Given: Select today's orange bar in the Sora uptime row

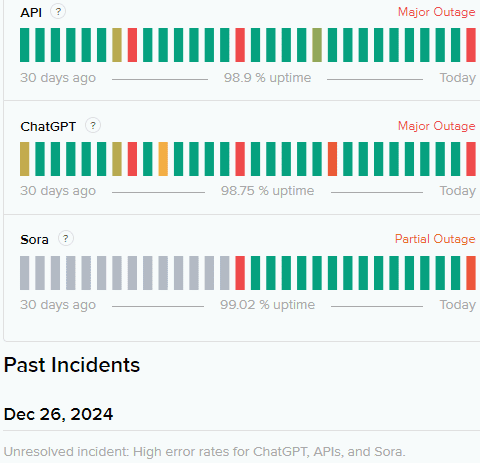Looking at the screenshot, I should pyautogui.click(x=471, y=273).
